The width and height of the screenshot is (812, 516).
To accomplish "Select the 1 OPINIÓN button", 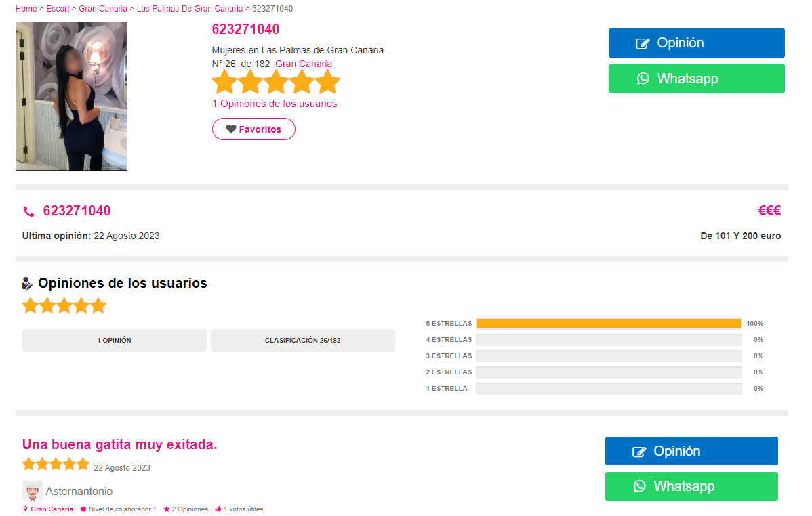I will pyautogui.click(x=115, y=341).
